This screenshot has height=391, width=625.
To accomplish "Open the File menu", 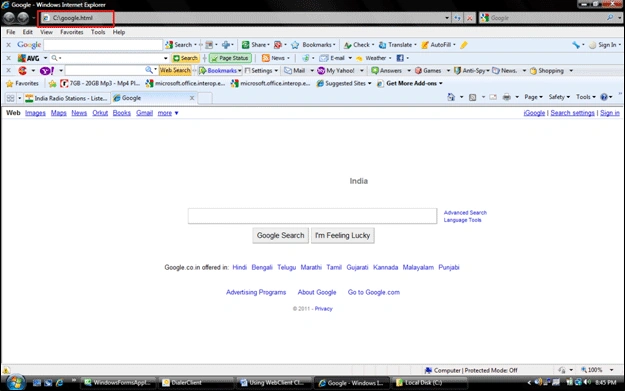I will pos(11,32).
